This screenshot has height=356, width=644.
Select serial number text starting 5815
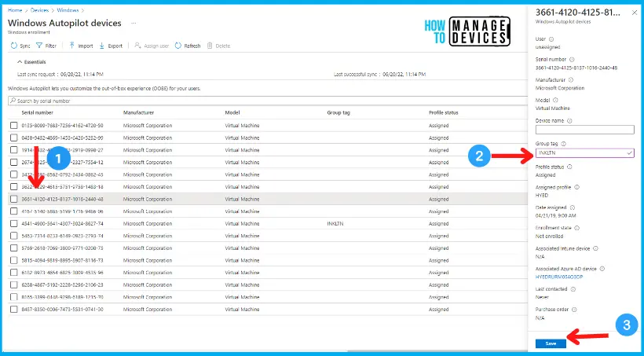[62, 260]
